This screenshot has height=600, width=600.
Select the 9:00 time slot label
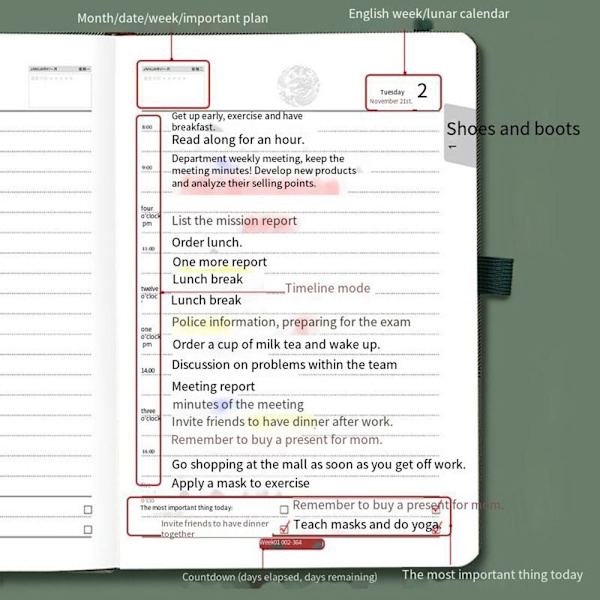(147, 168)
